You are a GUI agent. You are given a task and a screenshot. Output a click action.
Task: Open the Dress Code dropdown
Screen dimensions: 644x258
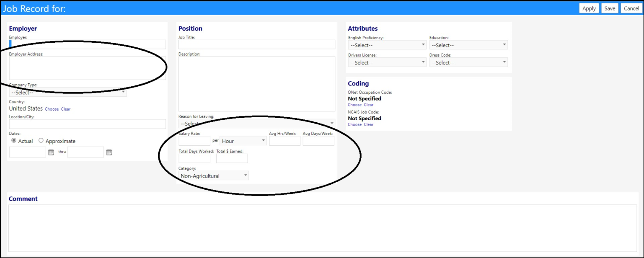[x=468, y=62]
